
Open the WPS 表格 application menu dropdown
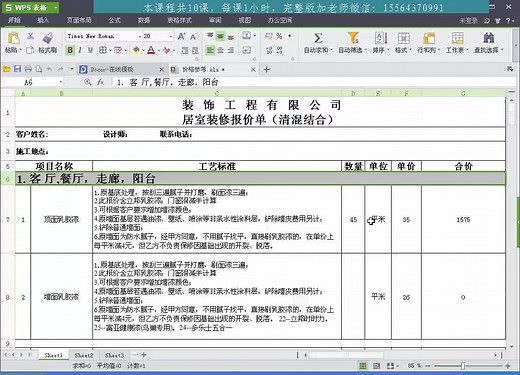pyautogui.click(x=56, y=7)
